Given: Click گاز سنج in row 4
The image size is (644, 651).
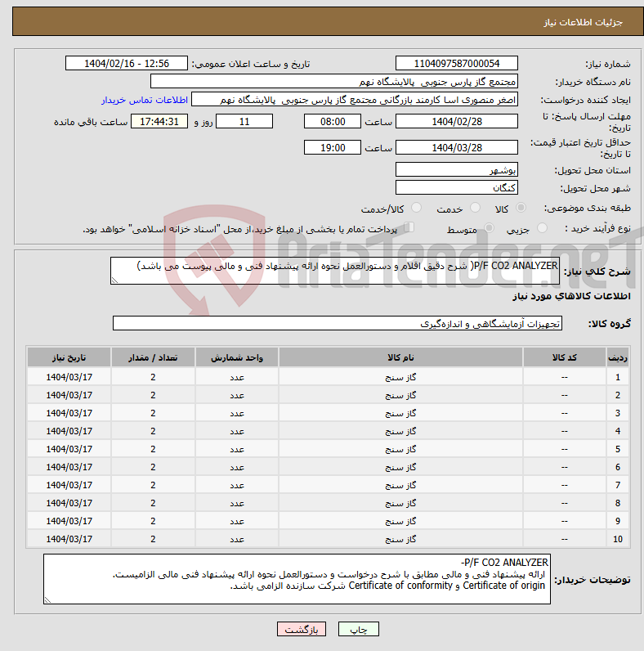Looking at the screenshot, I should tap(400, 431).
